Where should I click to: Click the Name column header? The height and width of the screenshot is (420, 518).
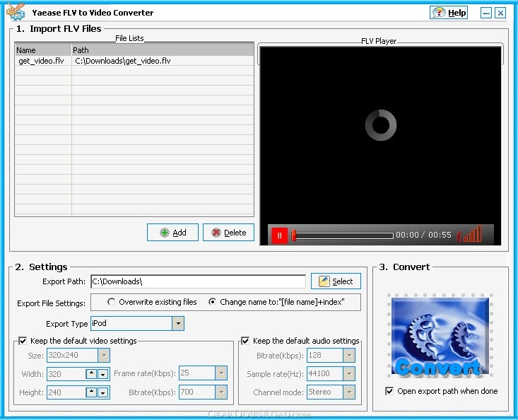click(43, 50)
